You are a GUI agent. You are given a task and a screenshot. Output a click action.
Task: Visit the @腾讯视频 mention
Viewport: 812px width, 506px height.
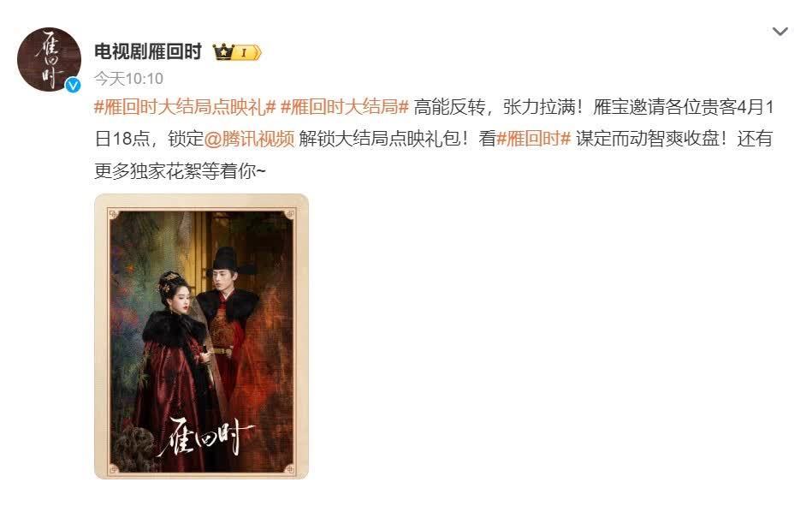(x=249, y=139)
